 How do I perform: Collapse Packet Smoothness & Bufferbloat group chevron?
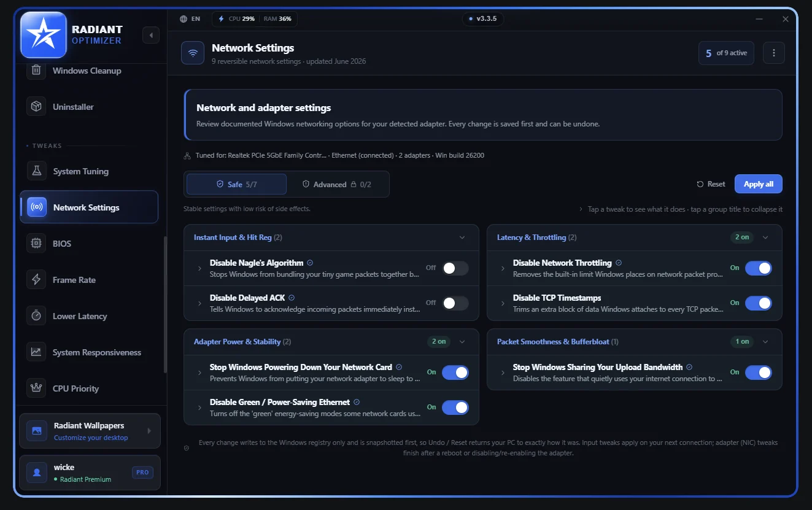(765, 342)
